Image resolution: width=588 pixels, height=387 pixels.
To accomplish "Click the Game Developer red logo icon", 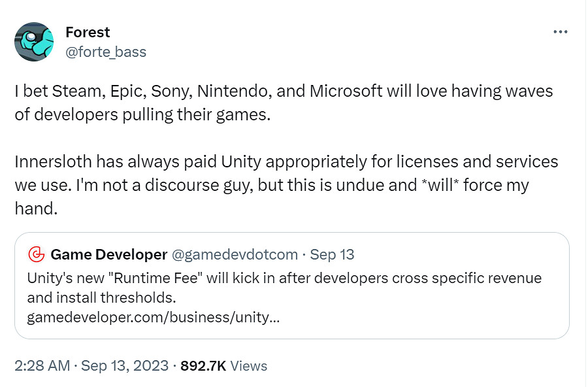I will pos(37,254).
